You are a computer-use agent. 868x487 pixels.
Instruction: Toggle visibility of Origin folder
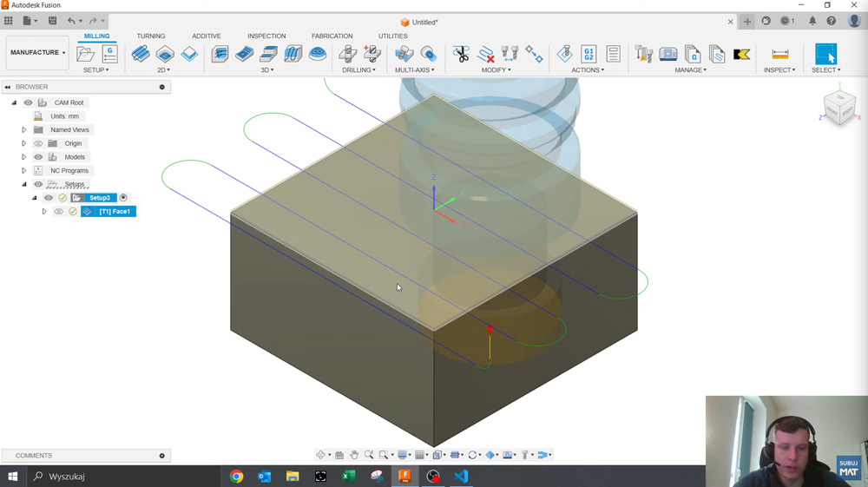[38, 143]
